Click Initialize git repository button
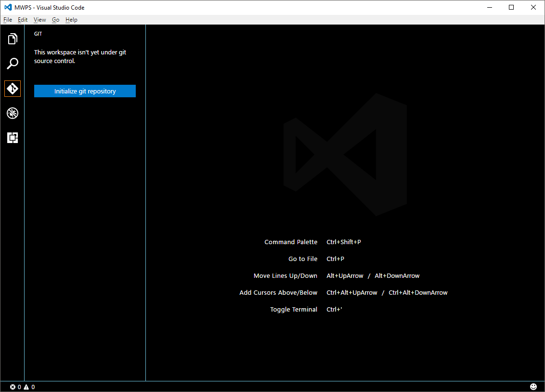This screenshot has height=392, width=545. point(85,91)
